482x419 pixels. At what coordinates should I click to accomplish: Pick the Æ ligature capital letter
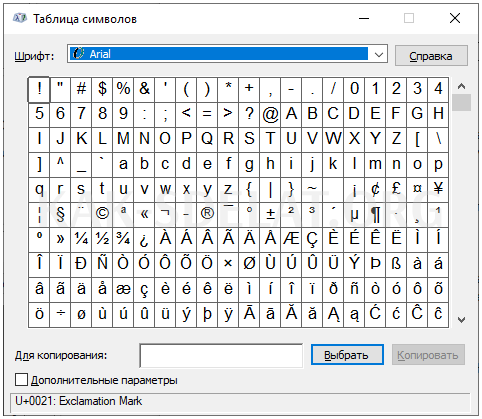pos(291,239)
